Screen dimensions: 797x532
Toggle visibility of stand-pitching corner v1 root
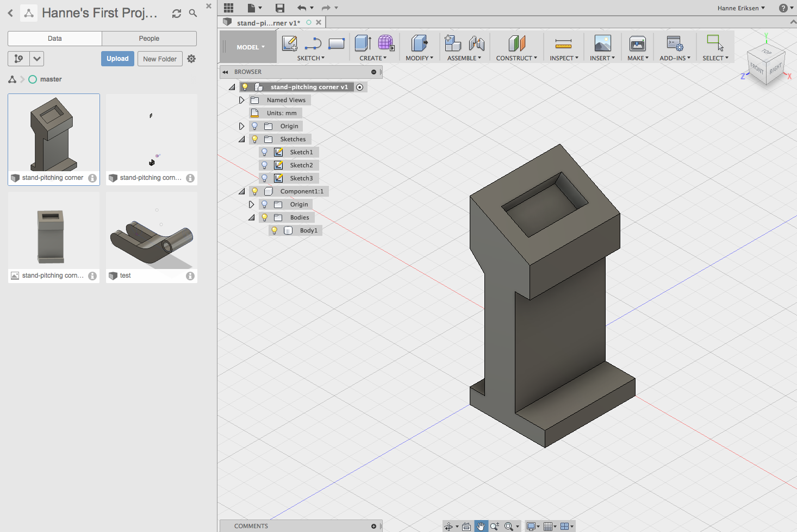pos(245,87)
